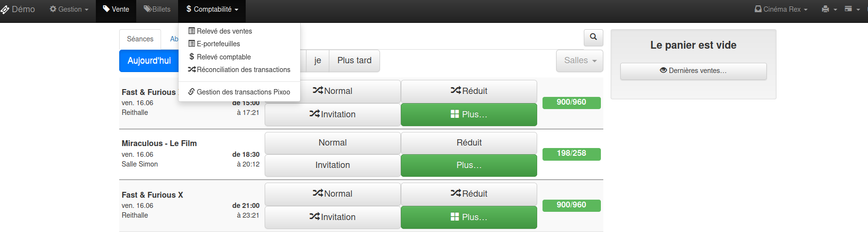The height and width of the screenshot is (242, 868).
Task: Click Plus tard date button
Action: [x=354, y=60]
